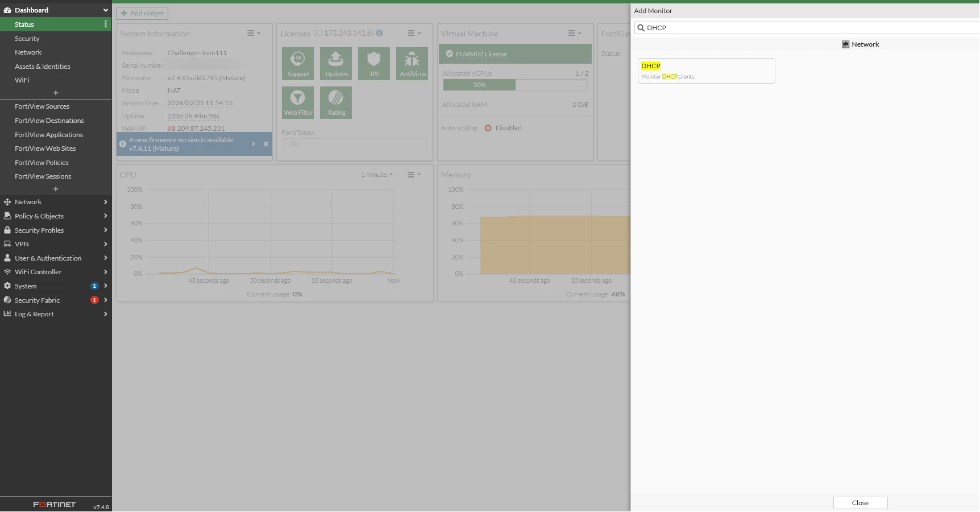The height and width of the screenshot is (512, 980).
Task: Select the DHCP monitor card
Action: (706, 71)
